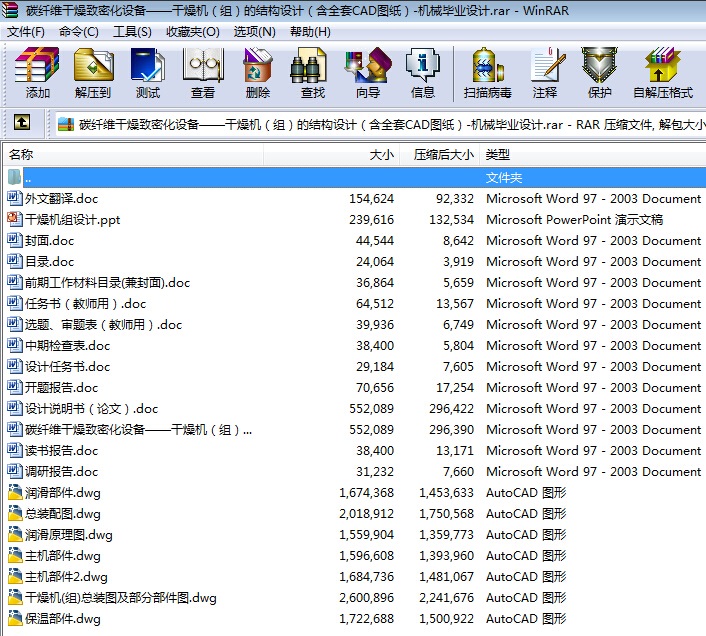The width and height of the screenshot is (706, 636).
Task: Click packed size value 1,500,922
Action: 447,619
